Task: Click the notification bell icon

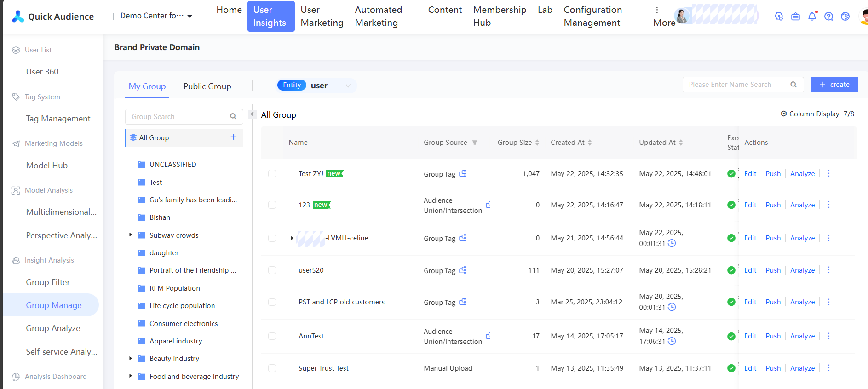Action: click(812, 17)
